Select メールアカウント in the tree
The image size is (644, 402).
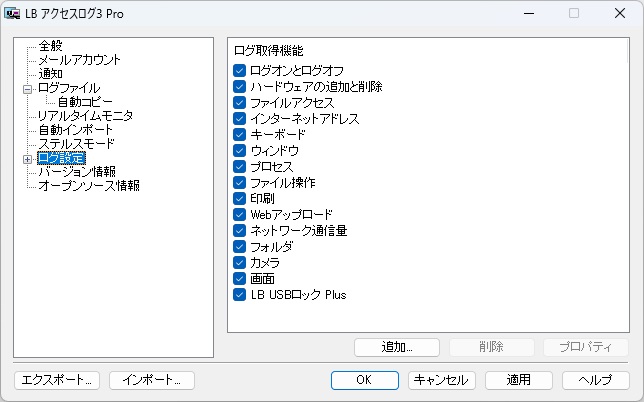coord(79,60)
